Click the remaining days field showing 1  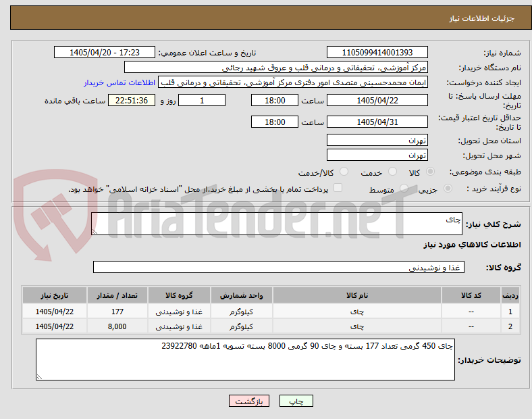tap(202, 100)
